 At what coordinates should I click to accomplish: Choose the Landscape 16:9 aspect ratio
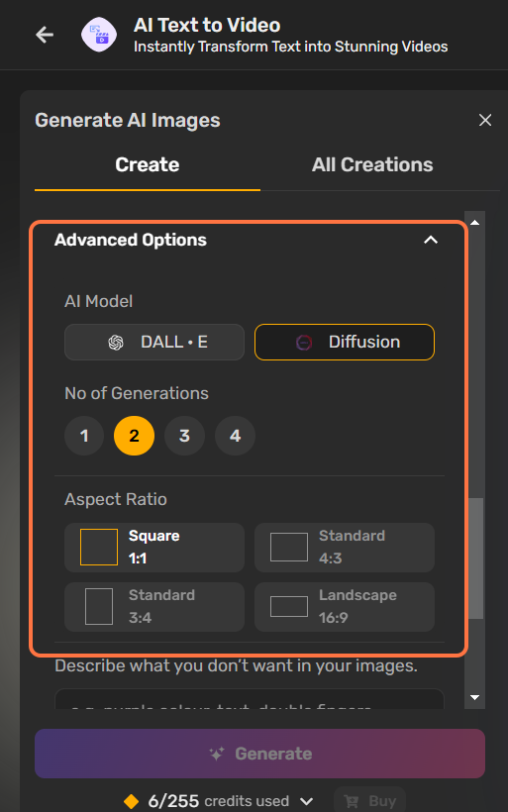[345, 606]
